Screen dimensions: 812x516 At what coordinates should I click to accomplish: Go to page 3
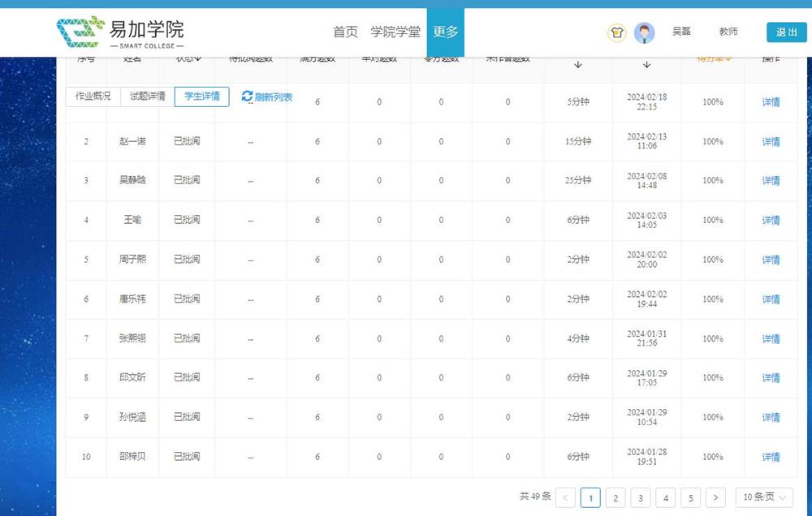pos(641,498)
